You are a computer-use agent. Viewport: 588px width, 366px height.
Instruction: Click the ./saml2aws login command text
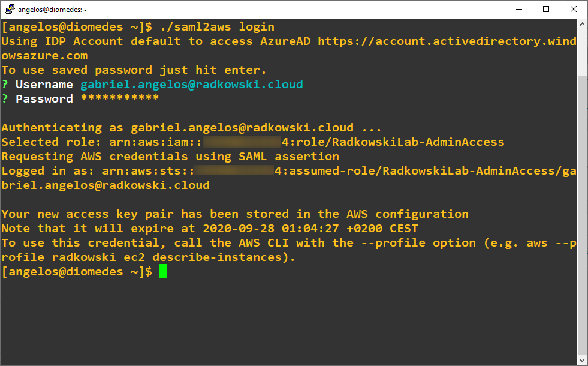[x=217, y=27]
